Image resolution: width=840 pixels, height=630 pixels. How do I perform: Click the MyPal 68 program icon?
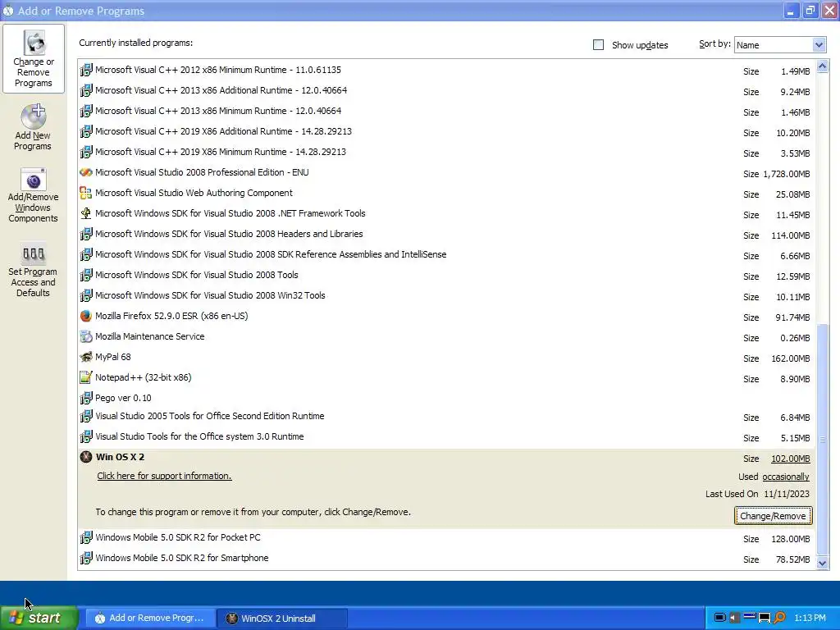pyautogui.click(x=85, y=357)
